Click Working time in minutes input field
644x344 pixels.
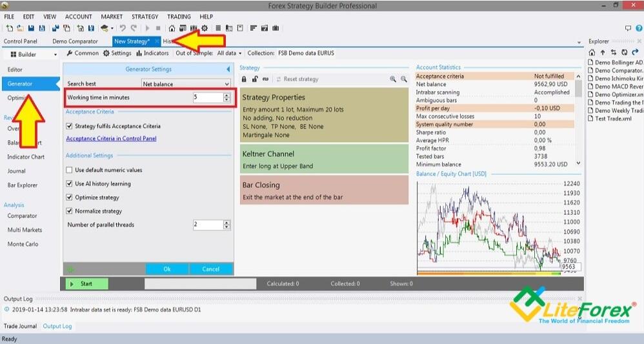click(208, 97)
